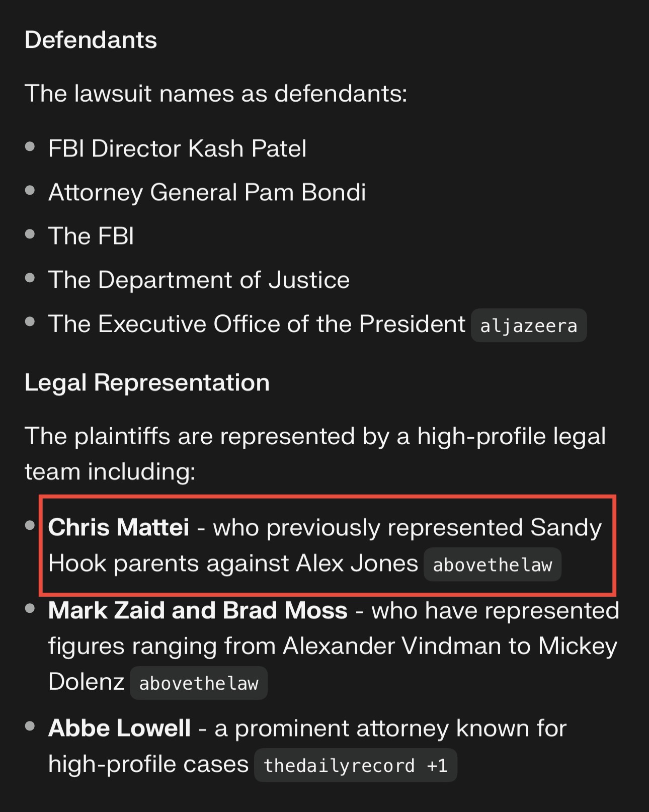Click the phrase 'high-profile cases'
The height and width of the screenshot is (812, 649).
(x=148, y=764)
